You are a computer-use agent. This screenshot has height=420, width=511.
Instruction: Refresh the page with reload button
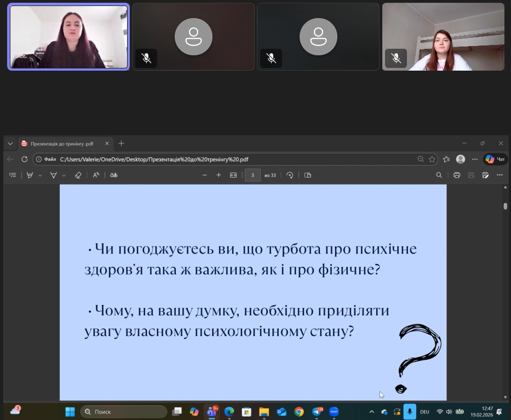[x=24, y=159]
